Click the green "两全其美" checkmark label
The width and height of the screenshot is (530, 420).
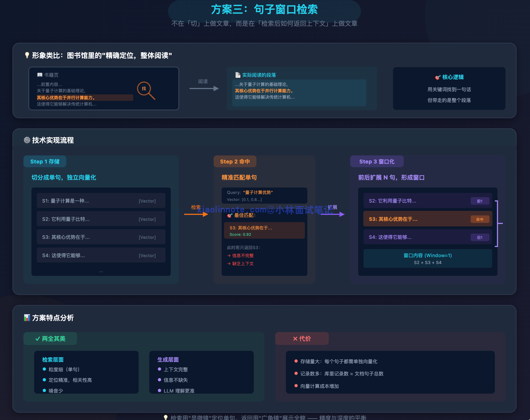click(50, 339)
